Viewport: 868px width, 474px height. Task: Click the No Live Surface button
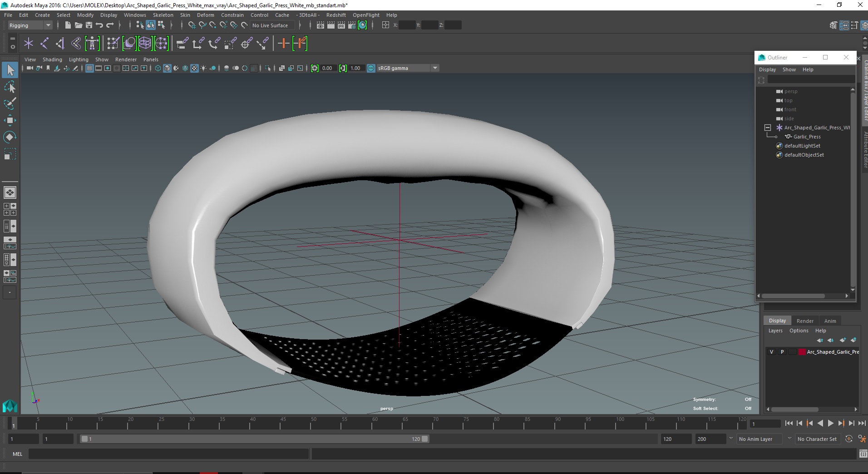tap(270, 25)
